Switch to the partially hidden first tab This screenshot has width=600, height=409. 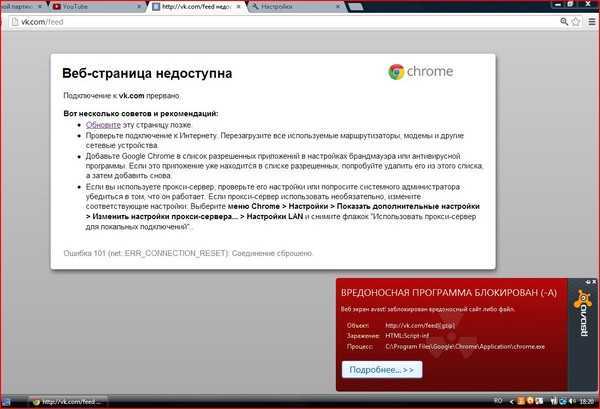click(x=21, y=7)
